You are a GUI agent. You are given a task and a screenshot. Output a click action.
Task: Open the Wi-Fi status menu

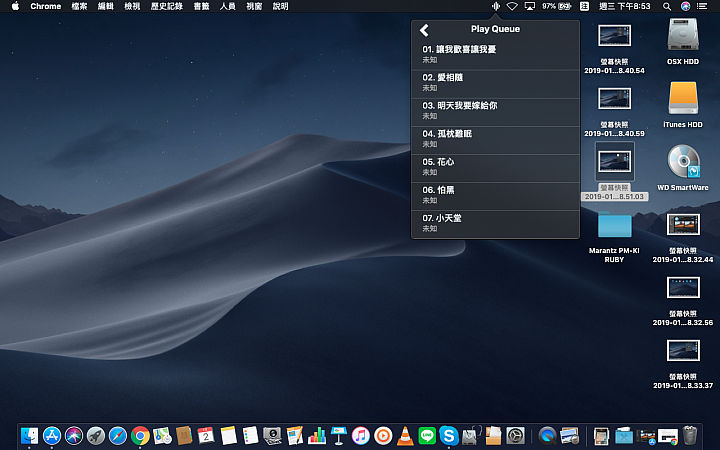[x=512, y=6]
